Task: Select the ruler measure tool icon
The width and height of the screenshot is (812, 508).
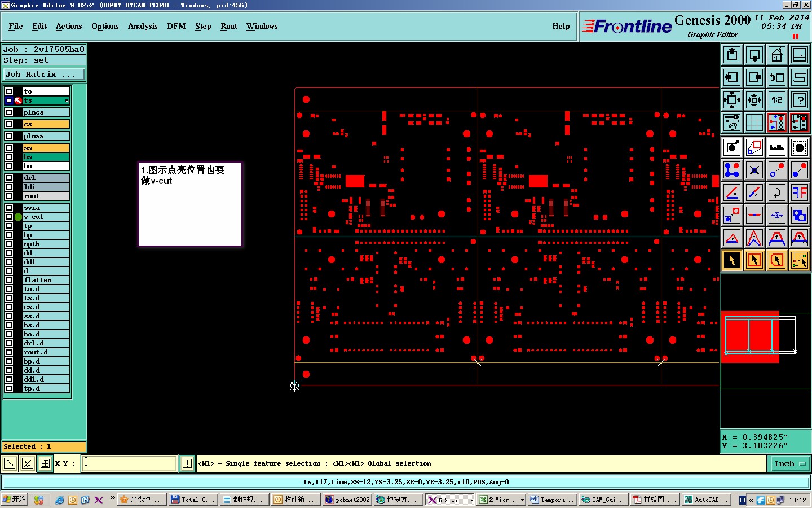Action: (x=777, y=148)
